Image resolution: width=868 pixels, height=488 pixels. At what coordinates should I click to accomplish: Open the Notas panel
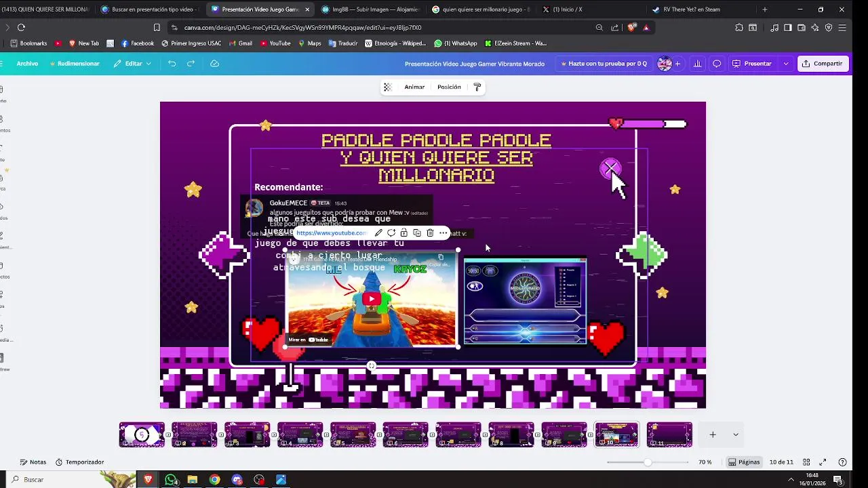click(x=33, y=462)
